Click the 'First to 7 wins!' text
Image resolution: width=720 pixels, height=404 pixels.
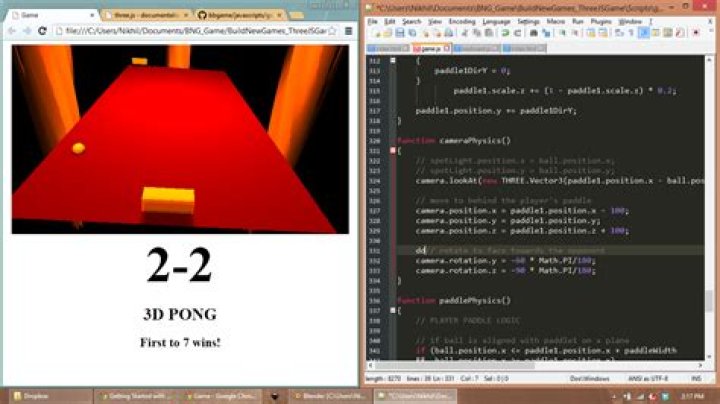[180, 342]
